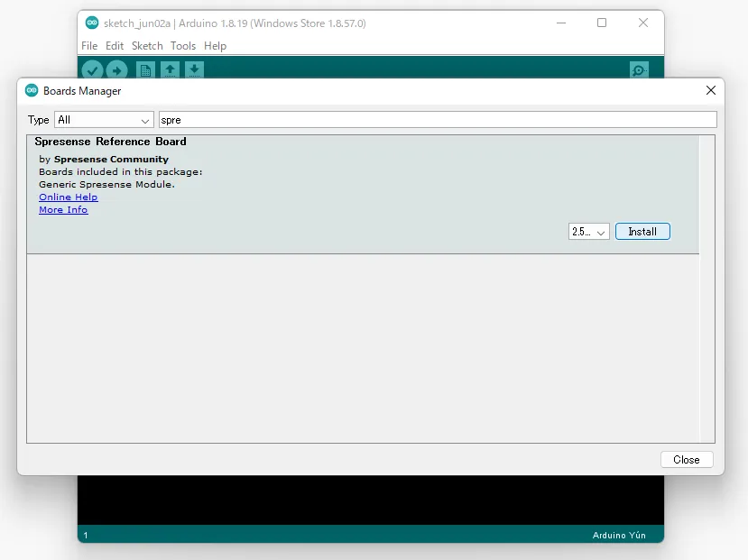748x560 pixels.
Task: Open the Serial Monitor magnifier icon
Action: 639,70
